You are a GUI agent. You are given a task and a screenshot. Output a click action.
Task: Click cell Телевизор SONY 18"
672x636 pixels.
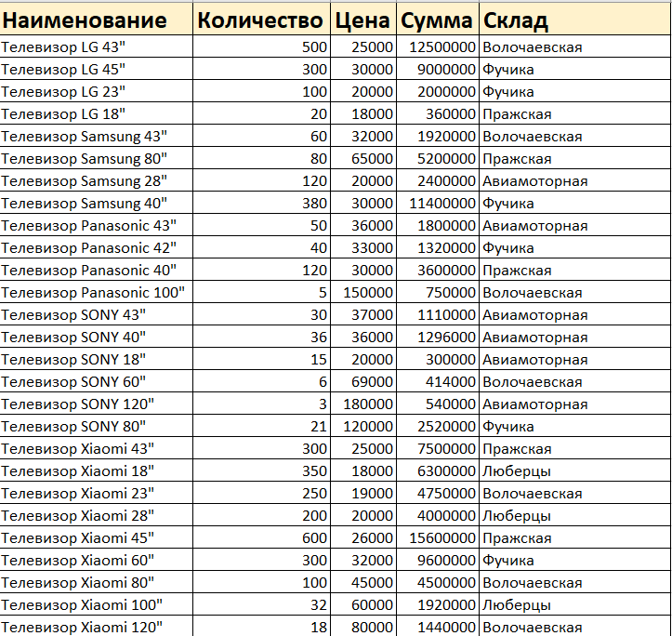click(96, 359)
